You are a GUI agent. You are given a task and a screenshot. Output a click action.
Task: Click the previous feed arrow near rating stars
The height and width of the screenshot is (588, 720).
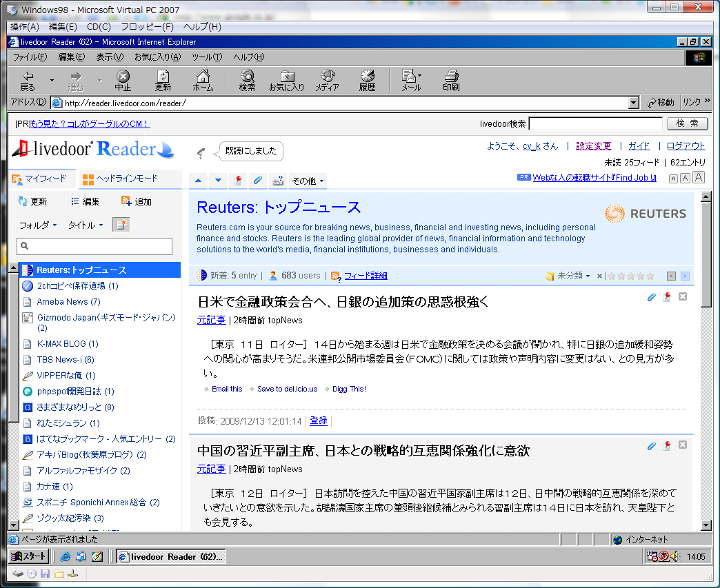tap(671, 276)
